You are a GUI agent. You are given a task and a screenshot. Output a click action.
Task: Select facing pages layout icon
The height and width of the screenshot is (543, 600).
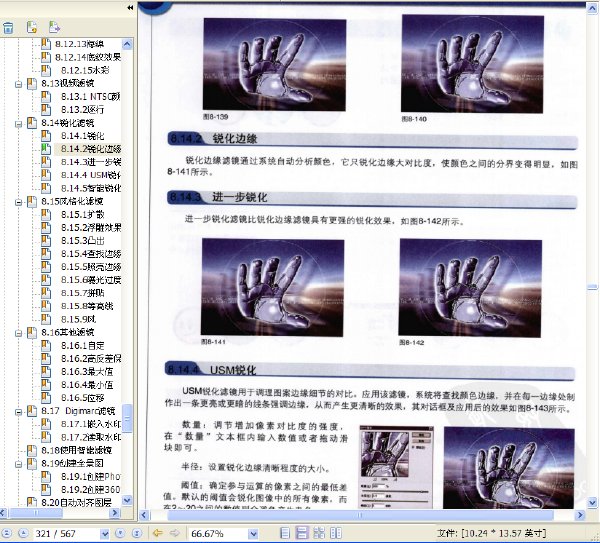tap(336, 533)
